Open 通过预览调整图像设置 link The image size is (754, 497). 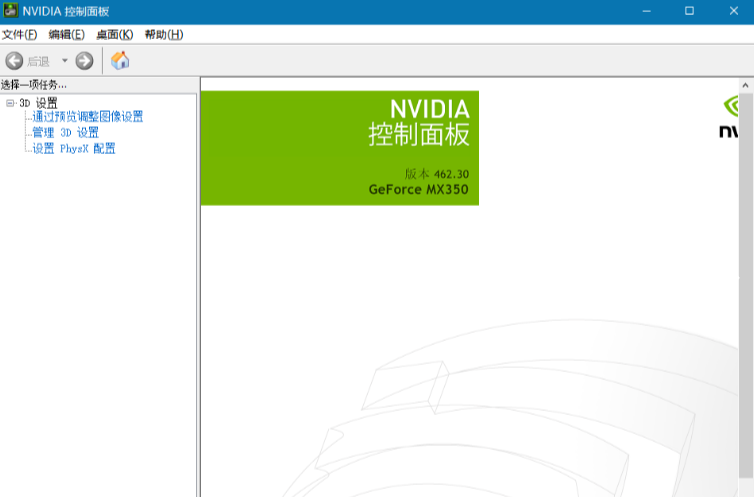click(x=88, y=116)
